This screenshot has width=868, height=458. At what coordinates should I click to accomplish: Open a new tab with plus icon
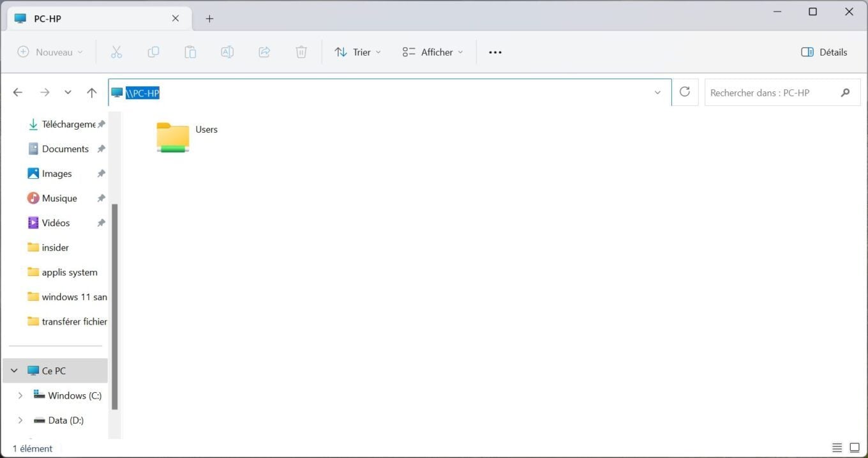[x=209, y=19]
